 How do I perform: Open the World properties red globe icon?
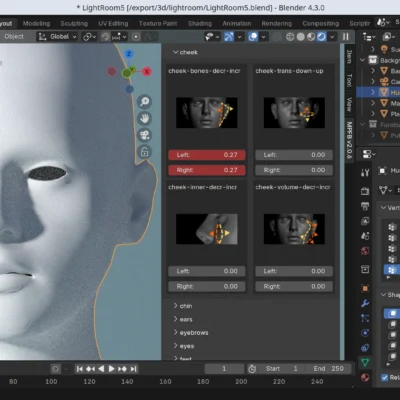tap(365, 251)
